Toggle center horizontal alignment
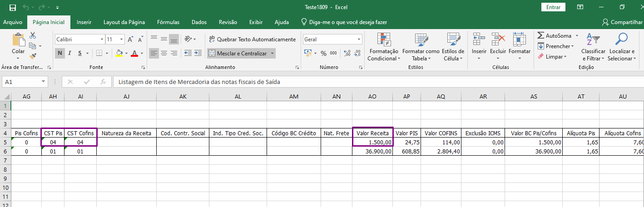The image size is (644, 207). click(x=164, y=53)
